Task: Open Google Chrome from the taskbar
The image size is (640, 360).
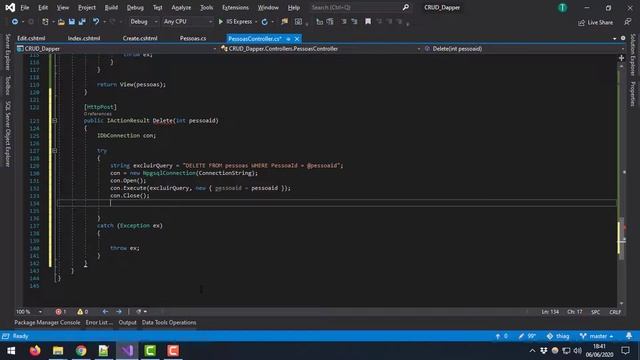Action: tap(81, 351)
